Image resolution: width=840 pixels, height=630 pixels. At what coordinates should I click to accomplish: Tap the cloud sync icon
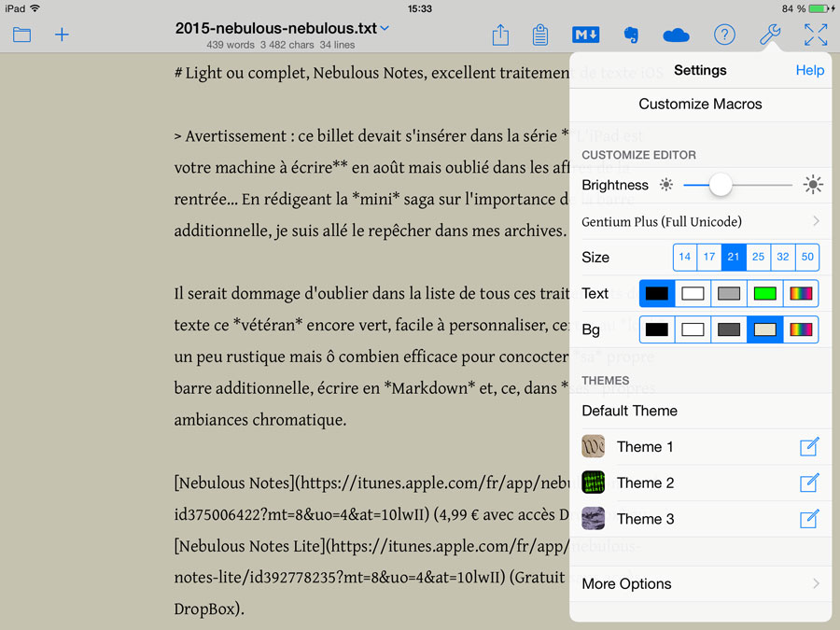tap(676, 35)
